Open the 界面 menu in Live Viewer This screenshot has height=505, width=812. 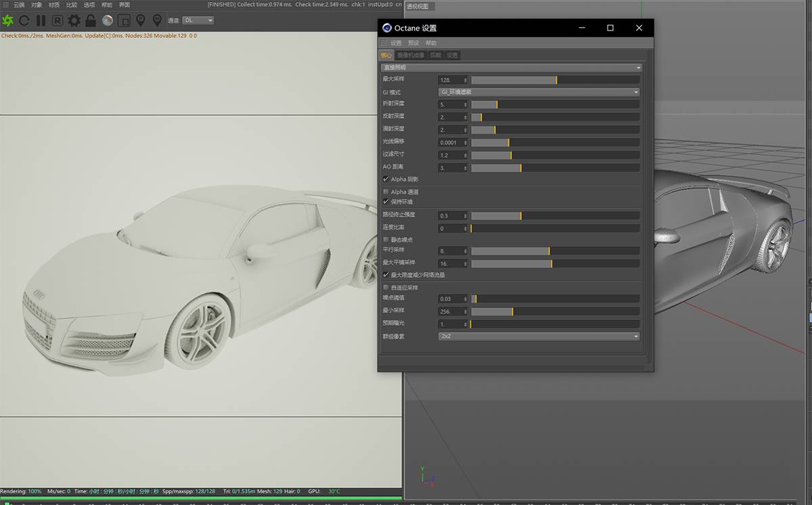click(125, 5)
